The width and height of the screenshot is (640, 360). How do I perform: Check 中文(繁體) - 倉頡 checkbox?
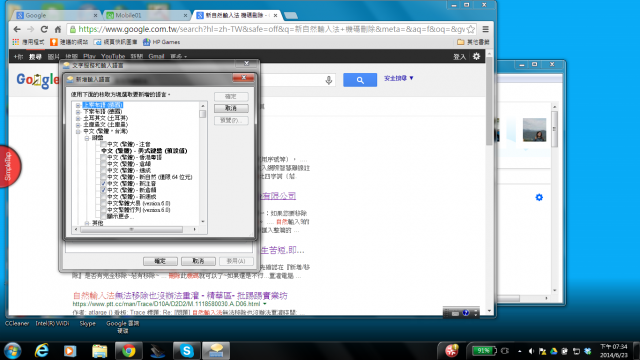[104, 164]
